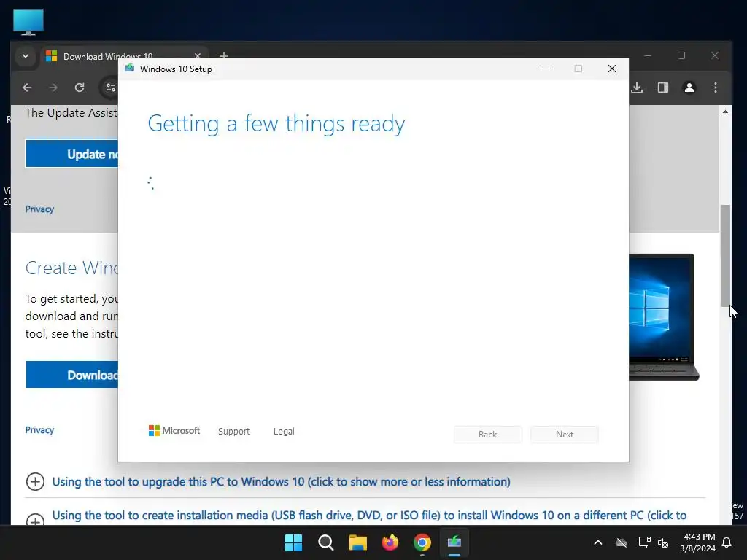Open Chrome three-dot menu
The image size is (747, 560).
(x=716, y=87)
